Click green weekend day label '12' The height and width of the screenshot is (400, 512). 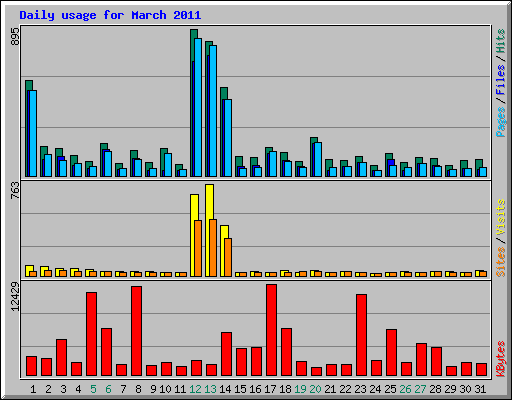point(196,389)
